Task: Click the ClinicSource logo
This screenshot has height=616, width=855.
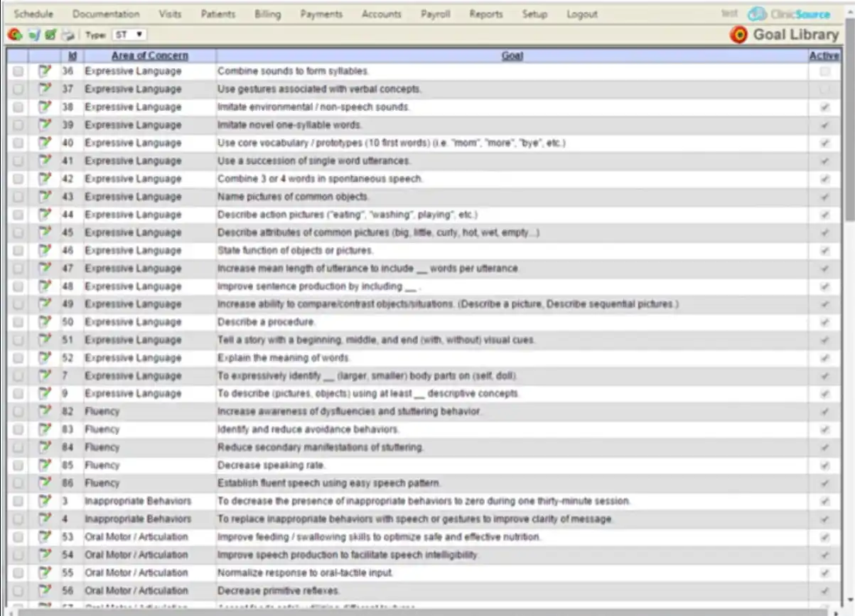Action: [786, 12]
